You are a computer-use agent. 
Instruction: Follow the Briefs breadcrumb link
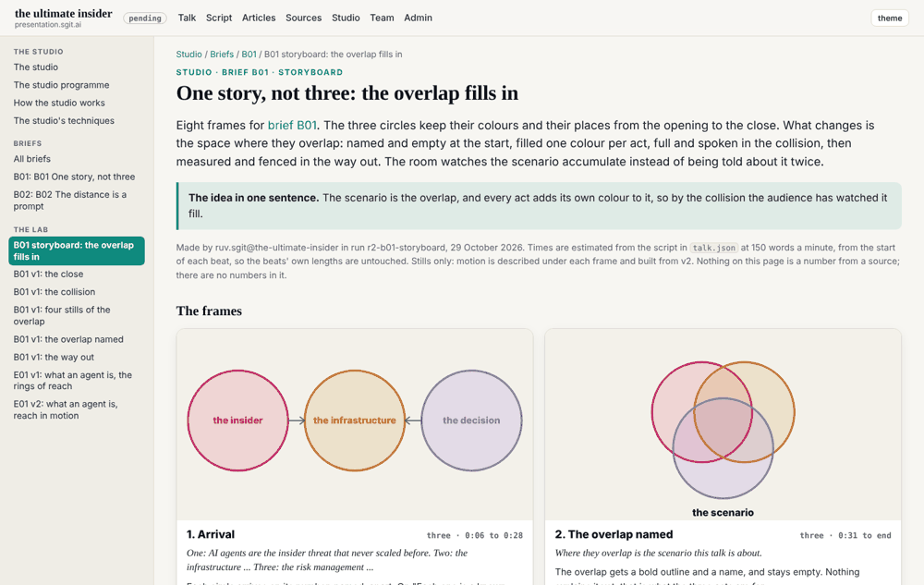pyautogui.click(x=222, y=55)
